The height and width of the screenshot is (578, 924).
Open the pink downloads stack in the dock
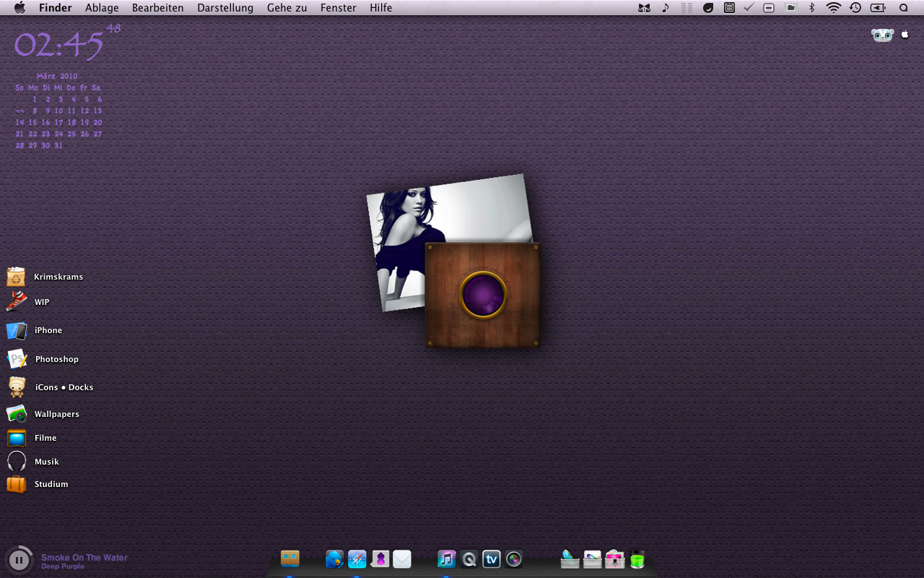(x=614, y=558)
